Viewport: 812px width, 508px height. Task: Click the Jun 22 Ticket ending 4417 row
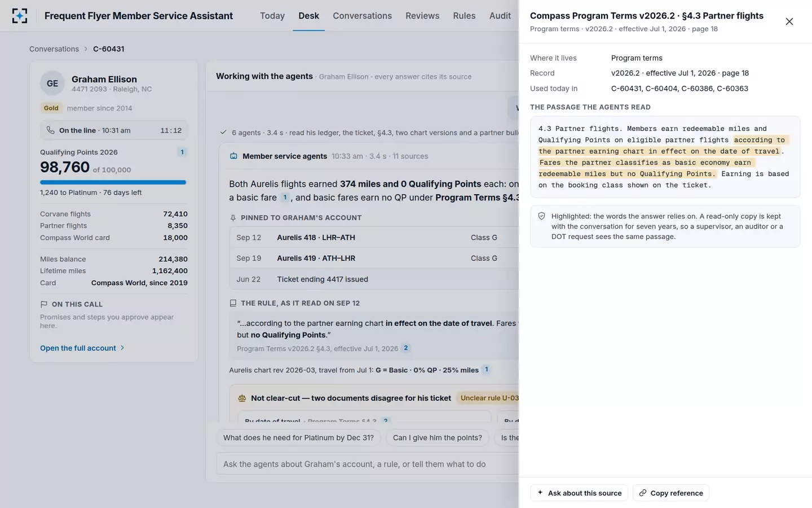pos(374,279)
